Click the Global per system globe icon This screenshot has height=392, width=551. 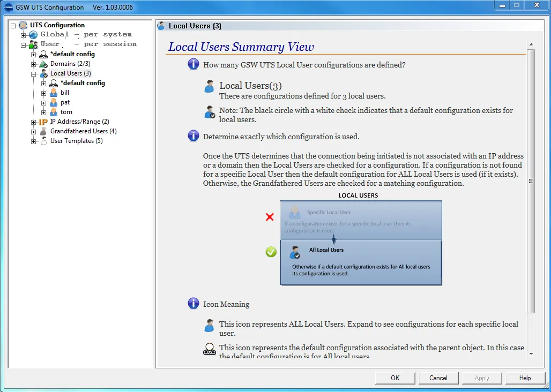33,35
